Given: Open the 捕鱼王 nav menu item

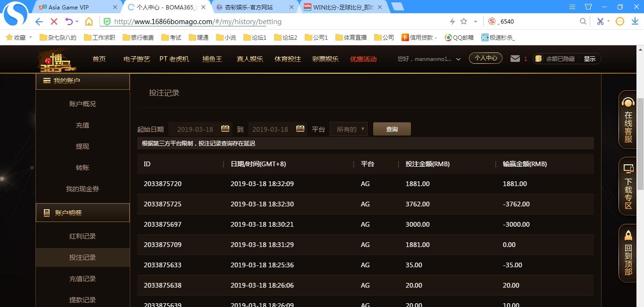Looking at the screenshot, I should click(212, 59).
